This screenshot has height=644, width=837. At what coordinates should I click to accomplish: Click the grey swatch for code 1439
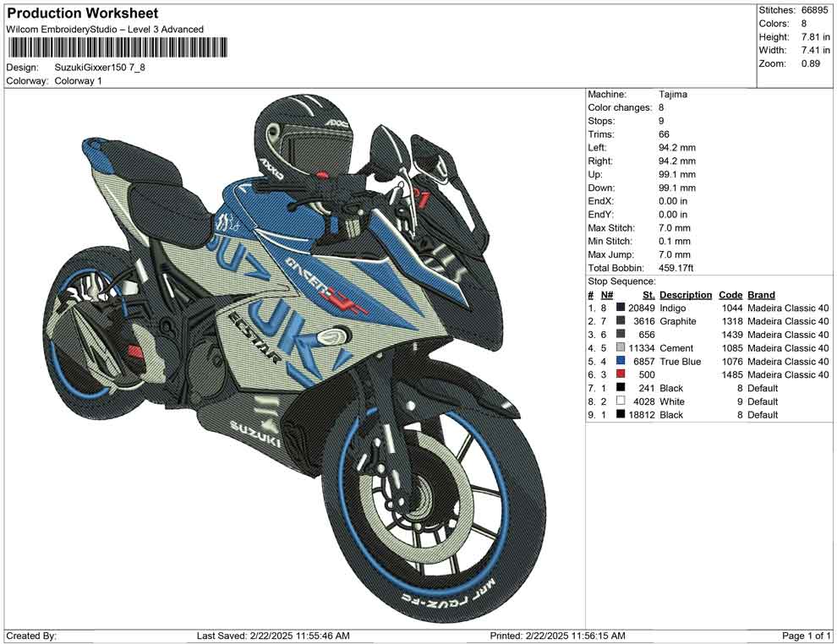(621, 334)
